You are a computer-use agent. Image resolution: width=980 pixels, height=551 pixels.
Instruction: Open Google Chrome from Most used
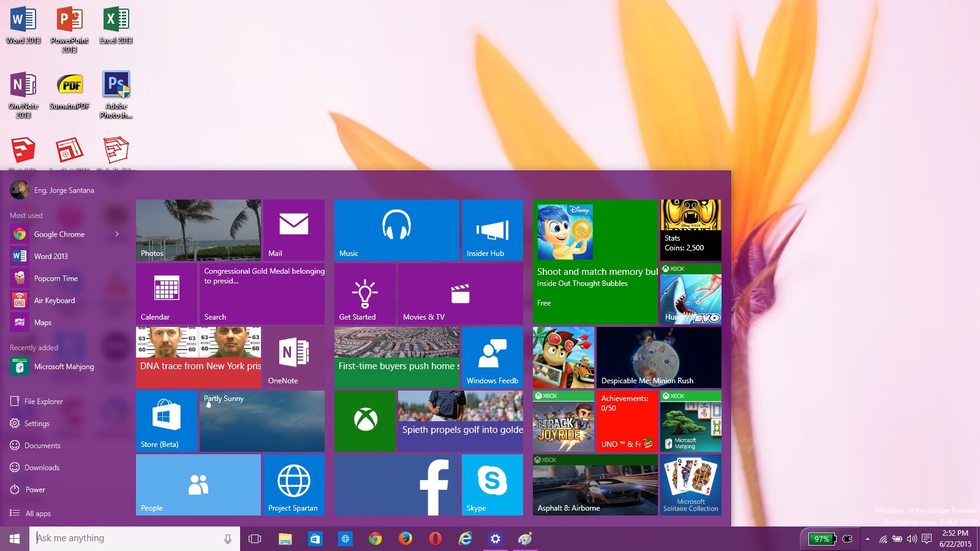coord(59,234)
